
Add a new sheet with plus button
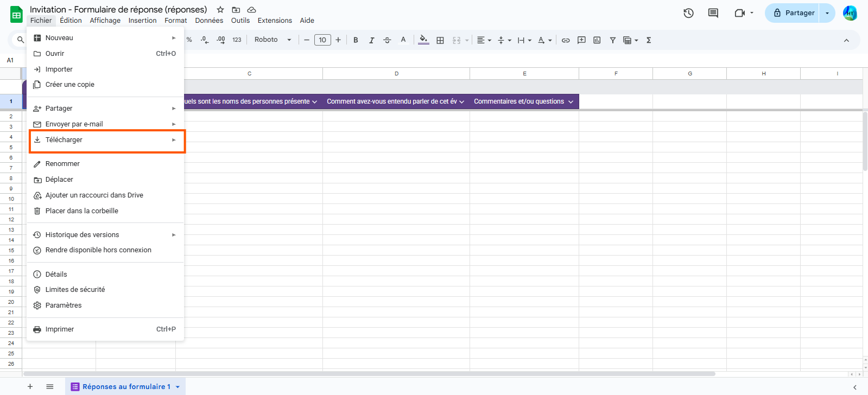tap(30, 387)
